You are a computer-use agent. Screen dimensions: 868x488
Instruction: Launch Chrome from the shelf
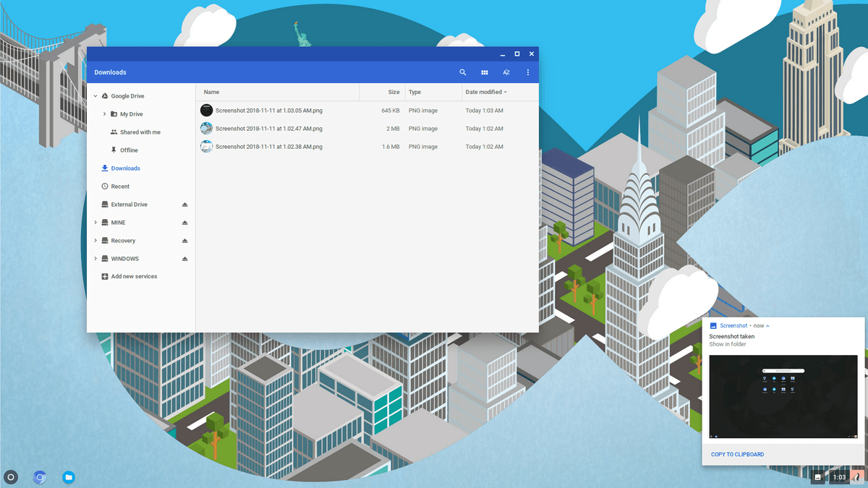point(40,477)
